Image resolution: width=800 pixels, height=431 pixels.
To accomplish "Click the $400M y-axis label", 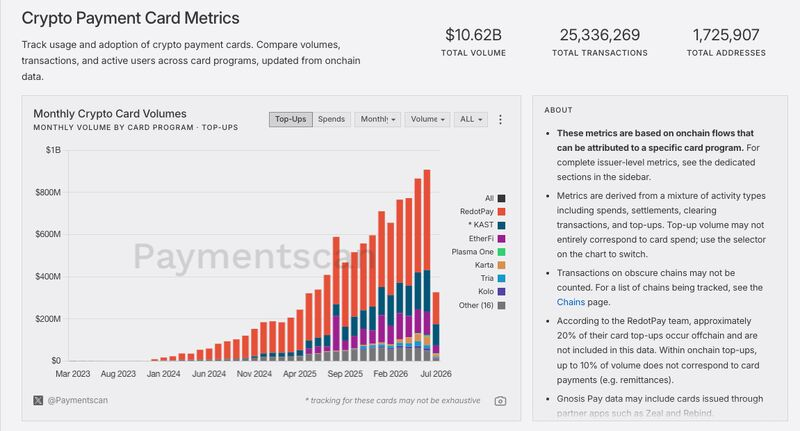I will pos(48,276).
